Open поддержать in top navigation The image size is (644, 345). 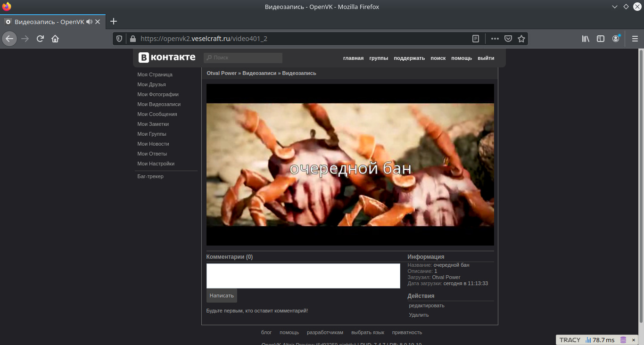pos(409,58)
